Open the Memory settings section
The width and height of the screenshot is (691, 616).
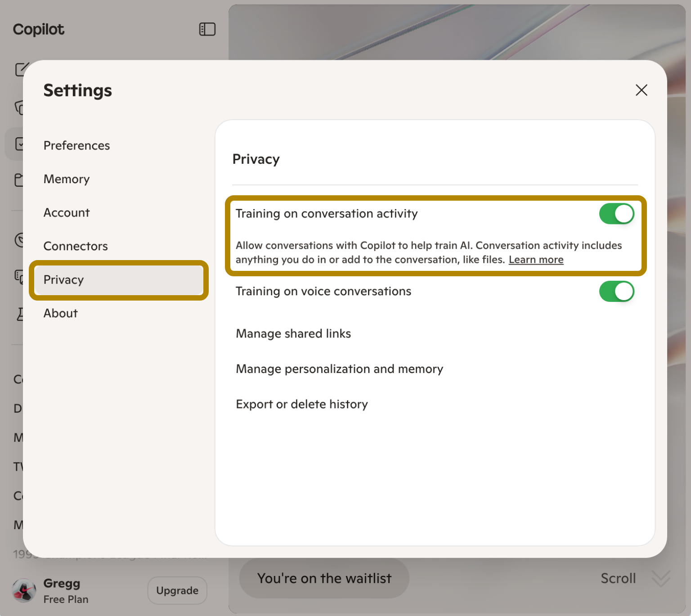(x=66, y=179)
